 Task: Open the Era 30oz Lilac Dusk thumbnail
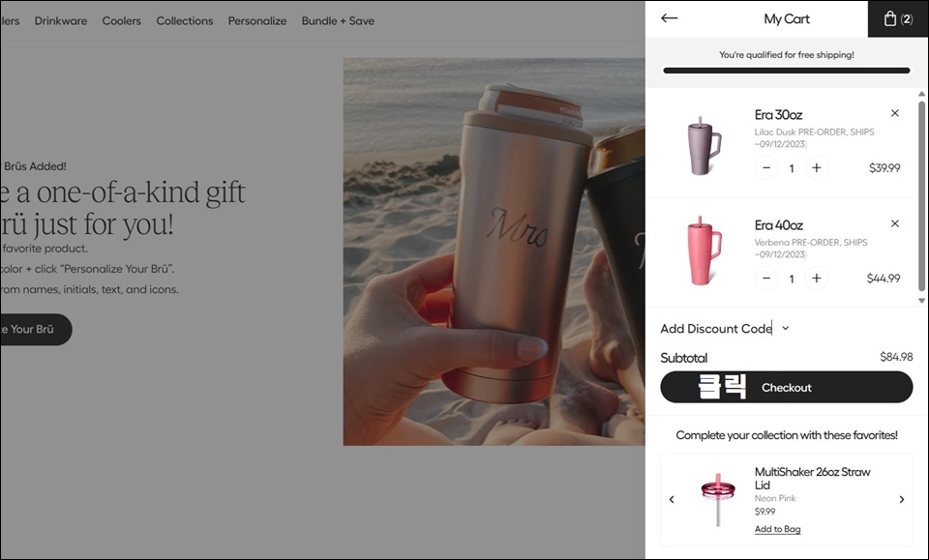(704, 146)
